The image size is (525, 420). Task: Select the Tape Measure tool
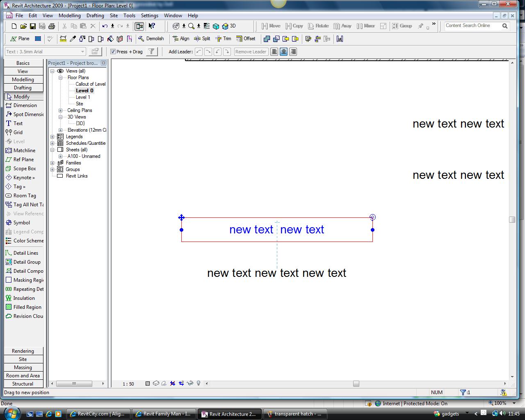[63, 39]
